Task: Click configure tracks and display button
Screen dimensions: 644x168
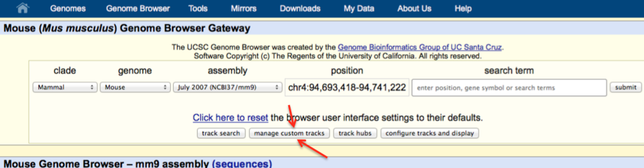Action: 430,133
